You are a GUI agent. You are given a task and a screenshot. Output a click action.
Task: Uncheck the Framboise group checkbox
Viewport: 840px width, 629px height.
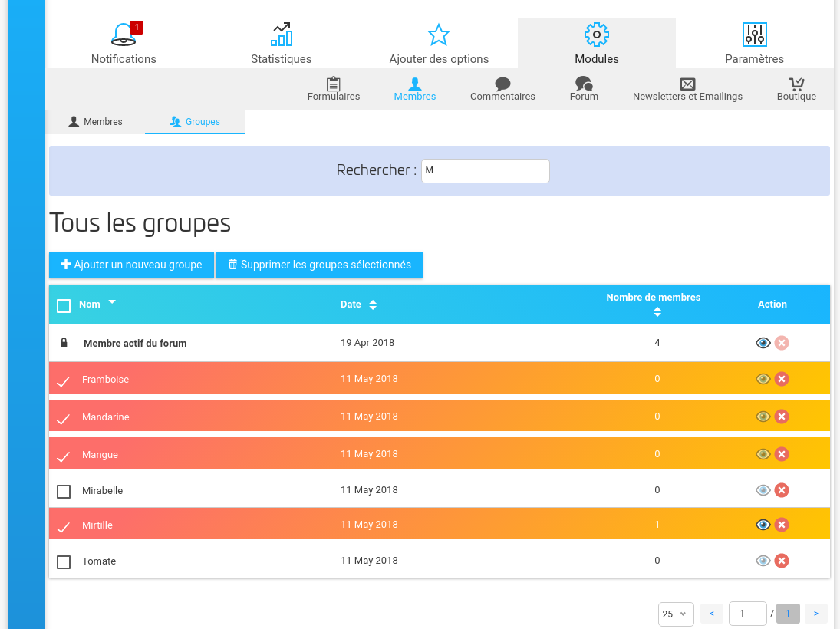click(64, 380)
